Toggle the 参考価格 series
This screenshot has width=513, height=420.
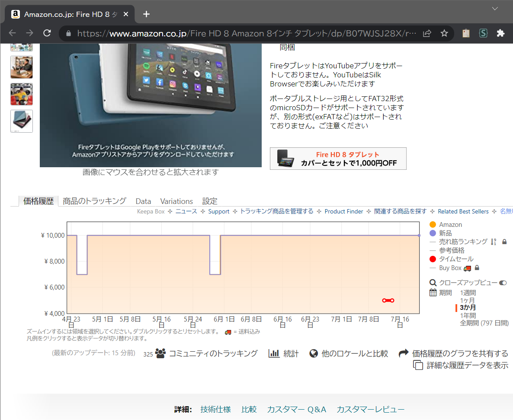(447, 250)
